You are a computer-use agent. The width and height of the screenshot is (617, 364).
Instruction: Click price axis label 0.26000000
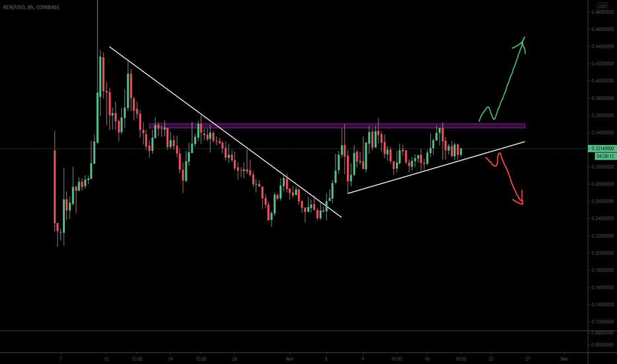click(x=602, y=201)
